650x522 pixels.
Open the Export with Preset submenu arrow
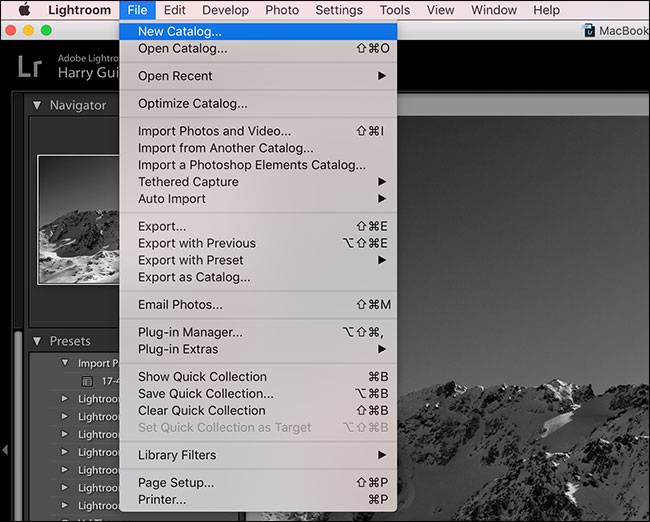(382, 260)
